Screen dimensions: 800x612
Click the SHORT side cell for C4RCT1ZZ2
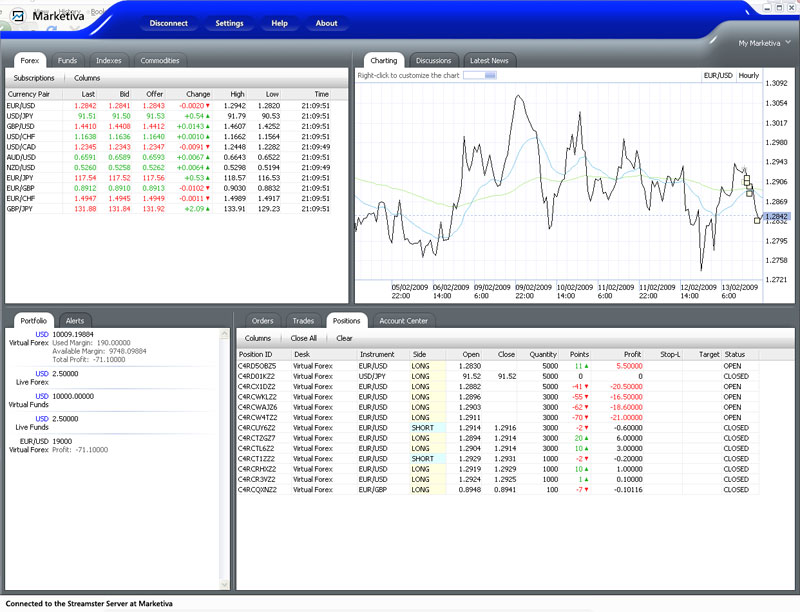(x=428, y=458)
